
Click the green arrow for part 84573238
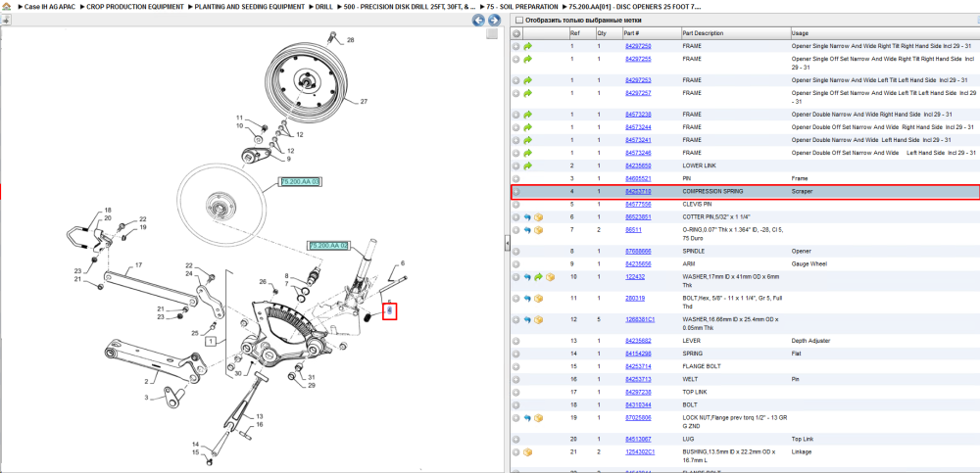point(527,115)
